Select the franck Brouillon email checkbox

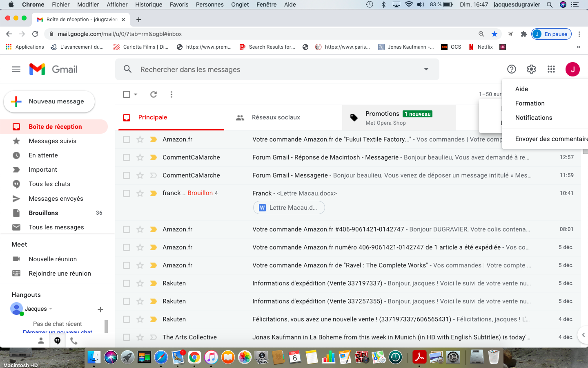click(x=127, y=193)
